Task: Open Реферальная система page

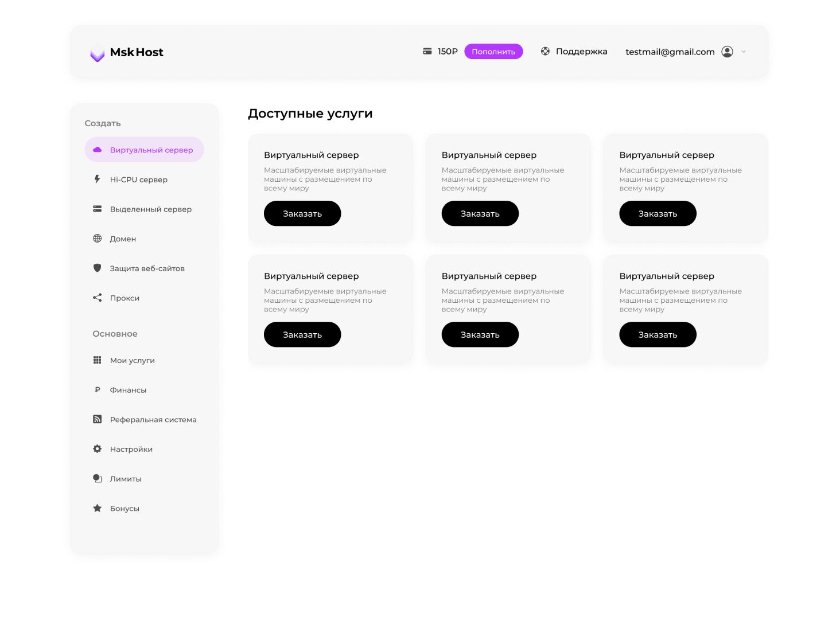Action: 153,420
